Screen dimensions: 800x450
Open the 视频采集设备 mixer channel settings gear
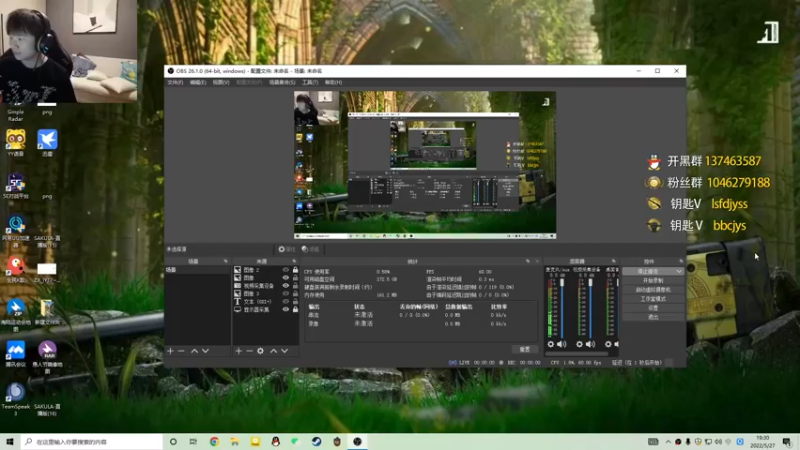[x=579, y=344]
